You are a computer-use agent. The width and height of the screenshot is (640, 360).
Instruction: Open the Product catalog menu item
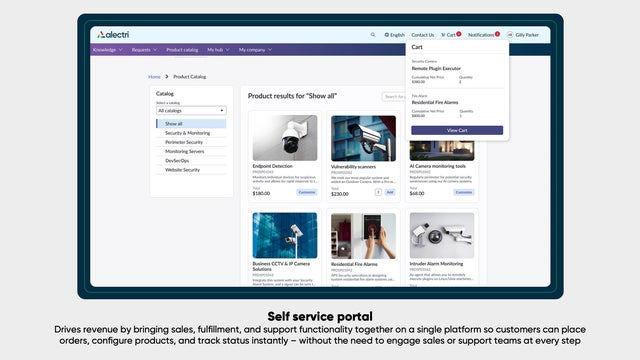(182, 50)
